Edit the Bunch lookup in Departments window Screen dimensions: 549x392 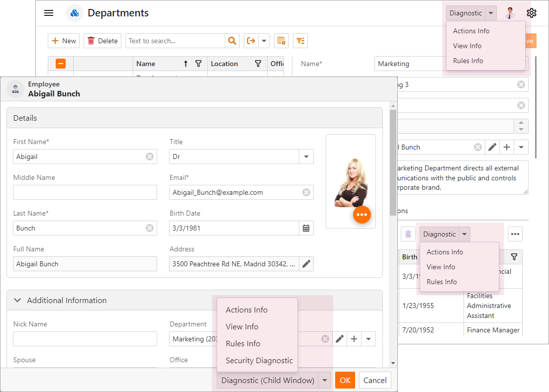(492, 147)
